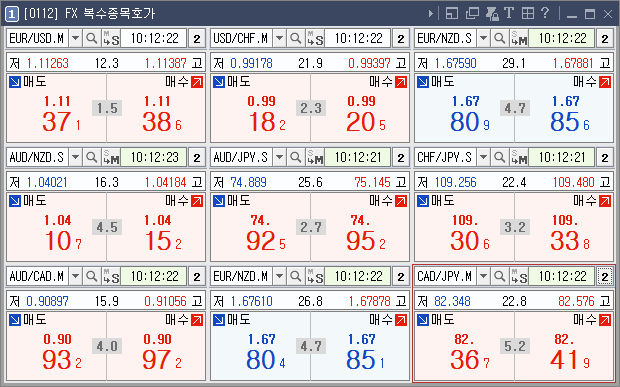Expand the EUR/USD.M symbol dropdown
Screen dimensions: 620x387
pyautogui.click(x=76, y=38)
